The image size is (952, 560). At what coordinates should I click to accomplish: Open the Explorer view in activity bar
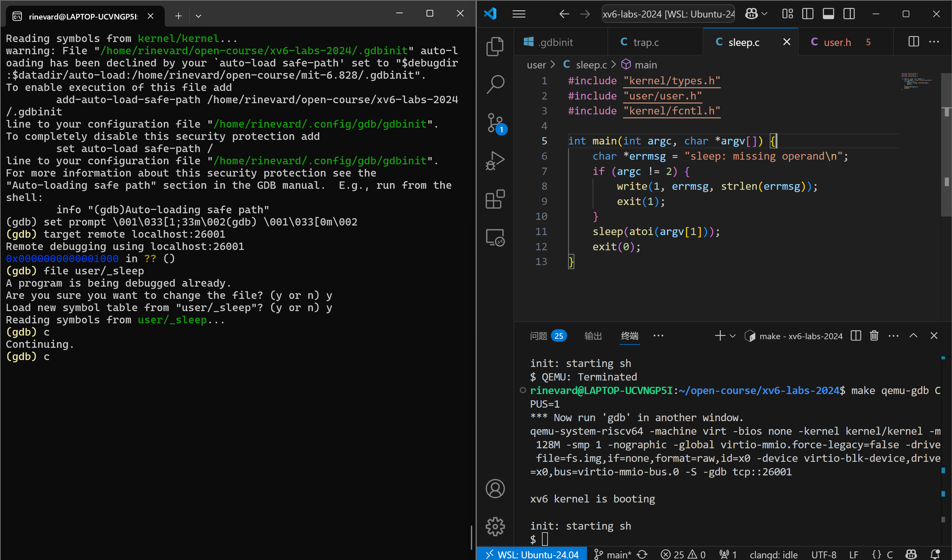point(495,47)
